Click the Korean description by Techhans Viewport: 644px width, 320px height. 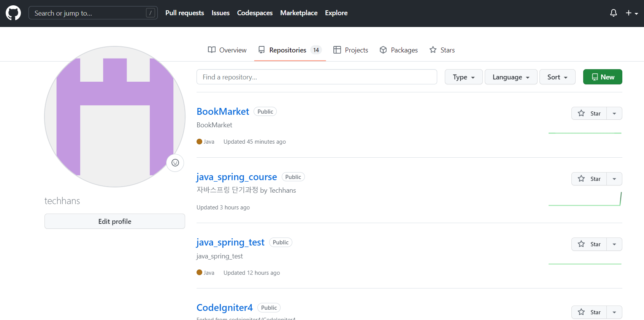click(x=246, y=190)
